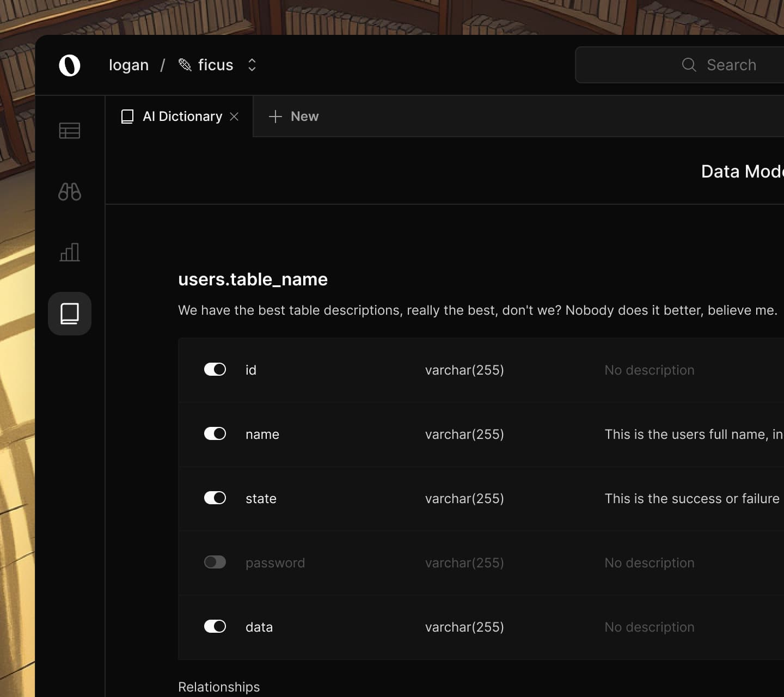Click the name column label
The height and width of the screenshot is (697, 784).
(x=262, y=435)
